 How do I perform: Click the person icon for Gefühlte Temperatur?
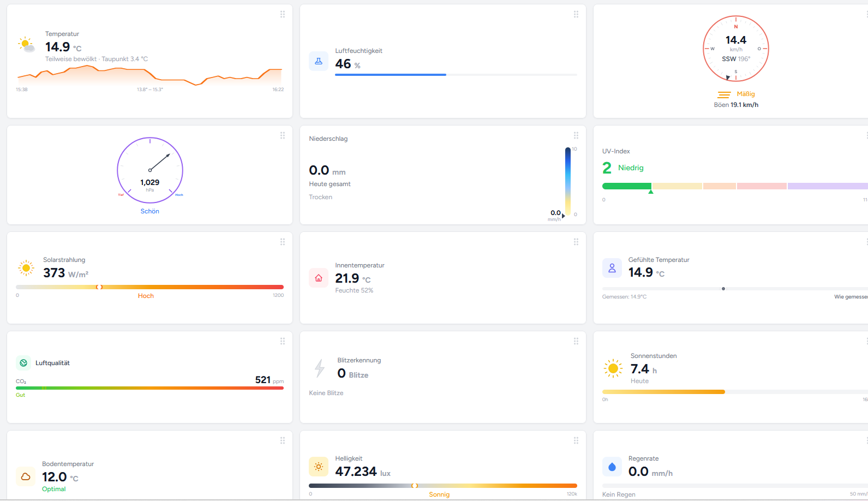point(612,268)
